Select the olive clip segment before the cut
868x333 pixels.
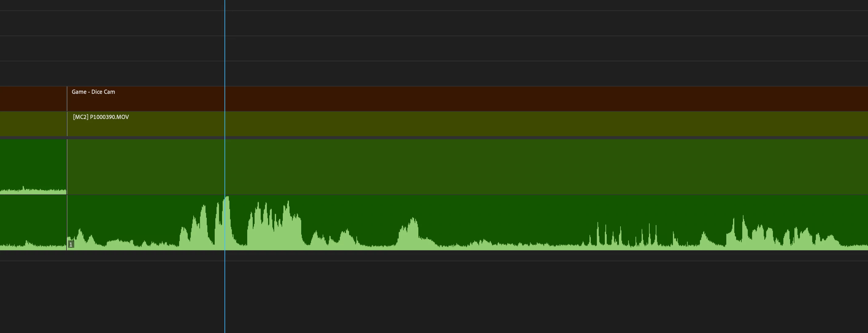[33, 124]
